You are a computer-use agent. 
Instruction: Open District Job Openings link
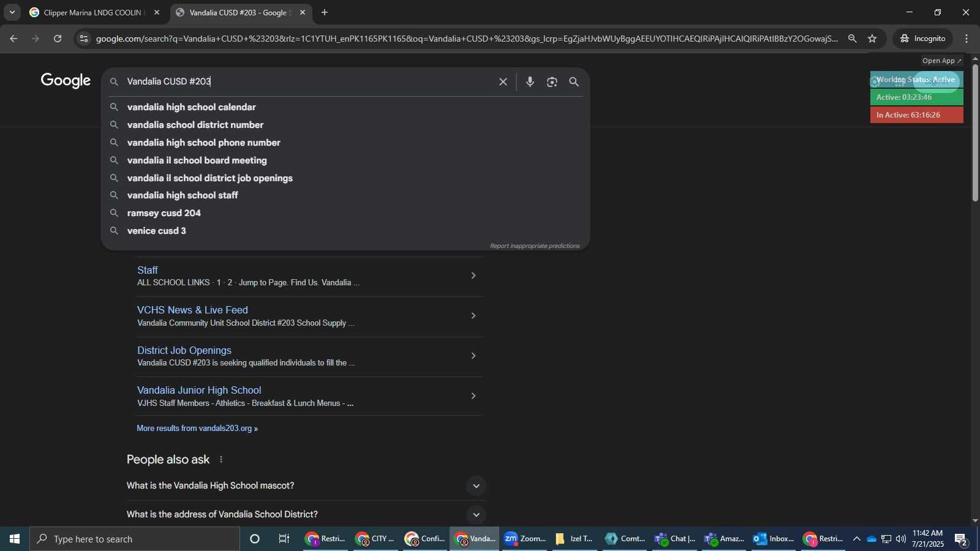(x=184, y=350)
